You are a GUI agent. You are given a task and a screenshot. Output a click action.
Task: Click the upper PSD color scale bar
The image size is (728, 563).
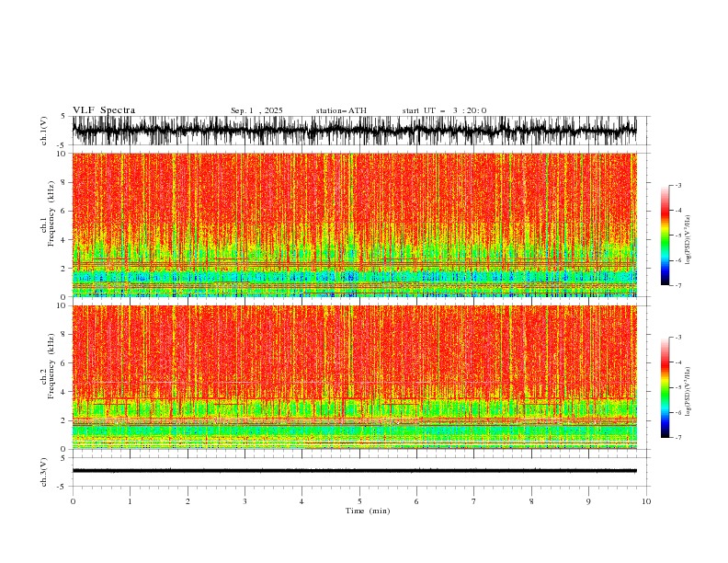665,236
